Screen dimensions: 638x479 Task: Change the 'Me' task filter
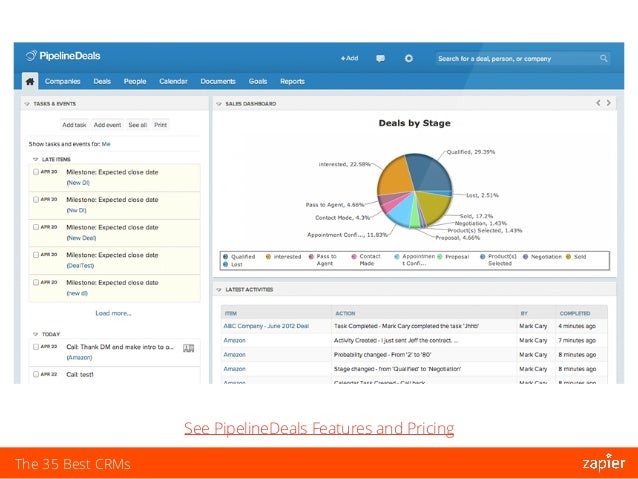point(106,144)
